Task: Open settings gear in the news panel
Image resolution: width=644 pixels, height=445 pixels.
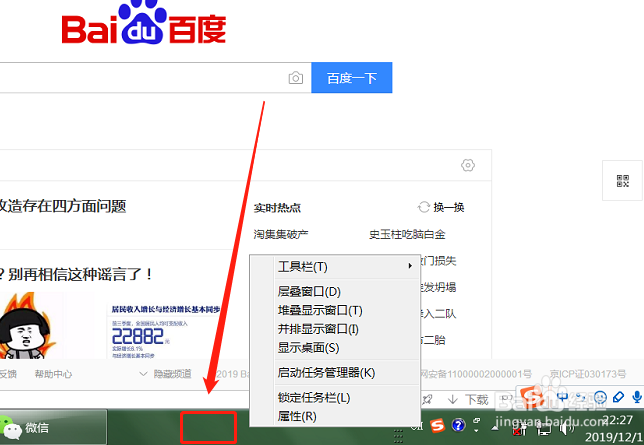Action: pyautogui.click(x=468, y=165)
